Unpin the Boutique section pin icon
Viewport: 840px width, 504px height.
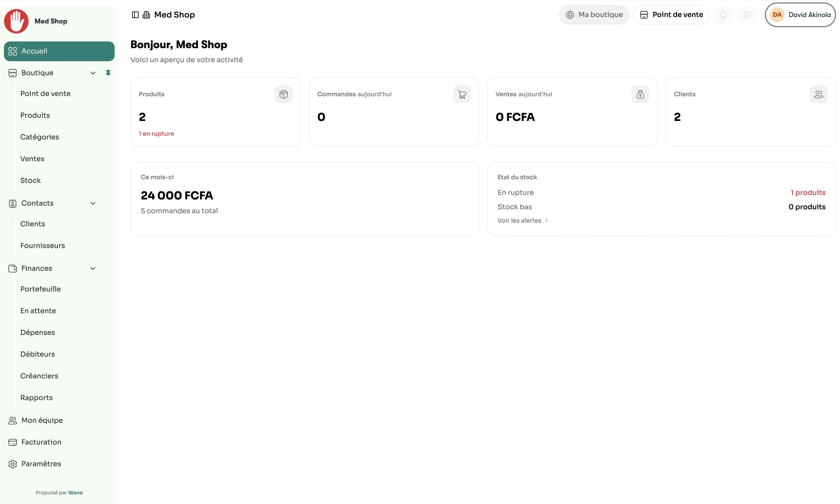[108, 73]
